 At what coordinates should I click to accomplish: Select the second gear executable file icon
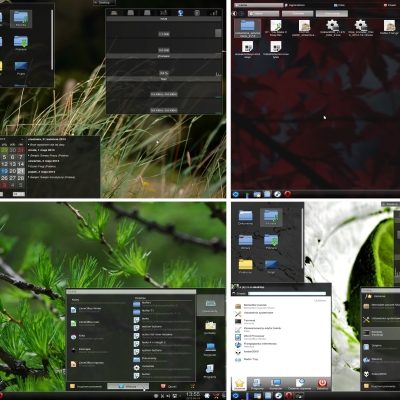[x=360, y=28]
